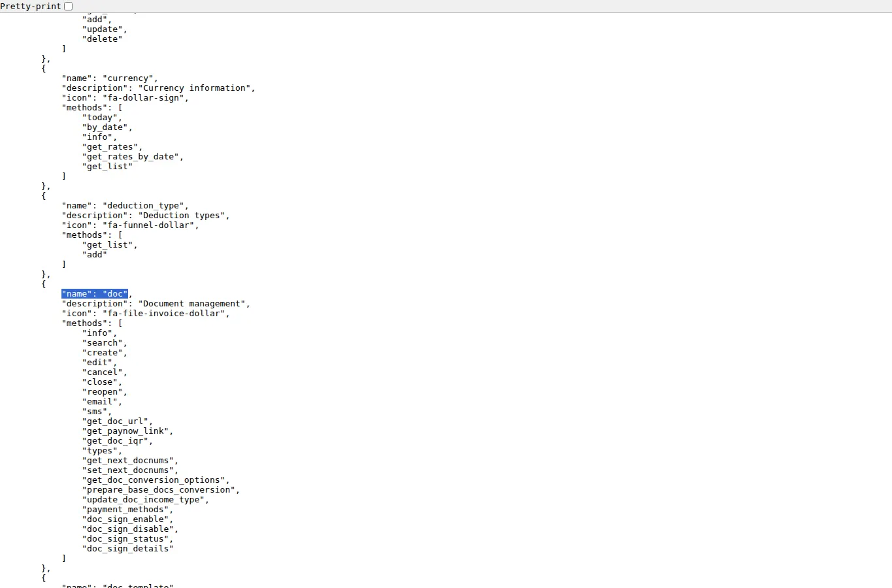Click the "create" method entry
Viewport: 892px width, 588px height.
[102, 353]
